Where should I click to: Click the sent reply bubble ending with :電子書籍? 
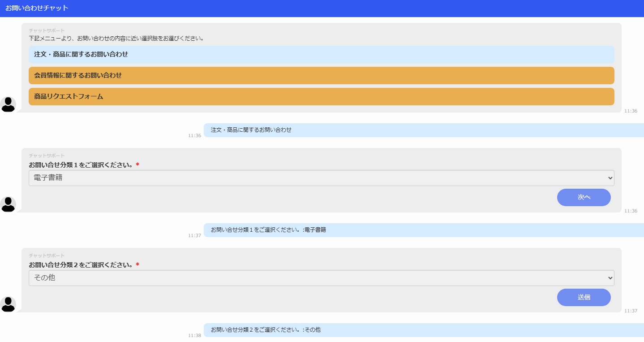click(x=268, y=230)
